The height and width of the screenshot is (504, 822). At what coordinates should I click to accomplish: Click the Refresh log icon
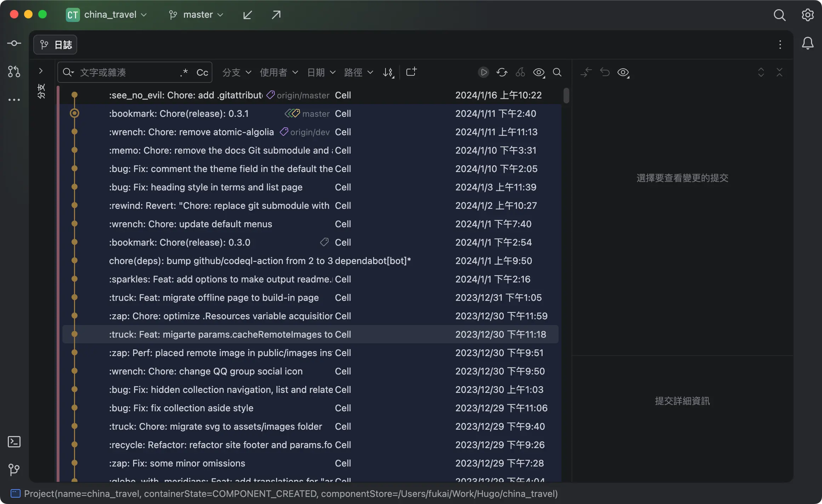click(502, 72)
